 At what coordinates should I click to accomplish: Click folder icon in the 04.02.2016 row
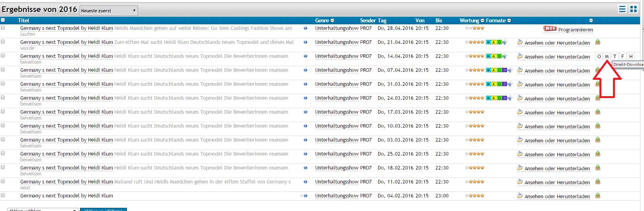520,196
